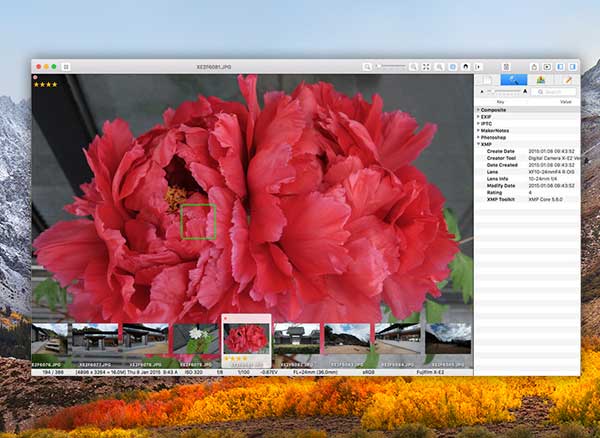Select the blue metadata inspector tab
Viewport: 600px width, 438px height.
[514, 80]
